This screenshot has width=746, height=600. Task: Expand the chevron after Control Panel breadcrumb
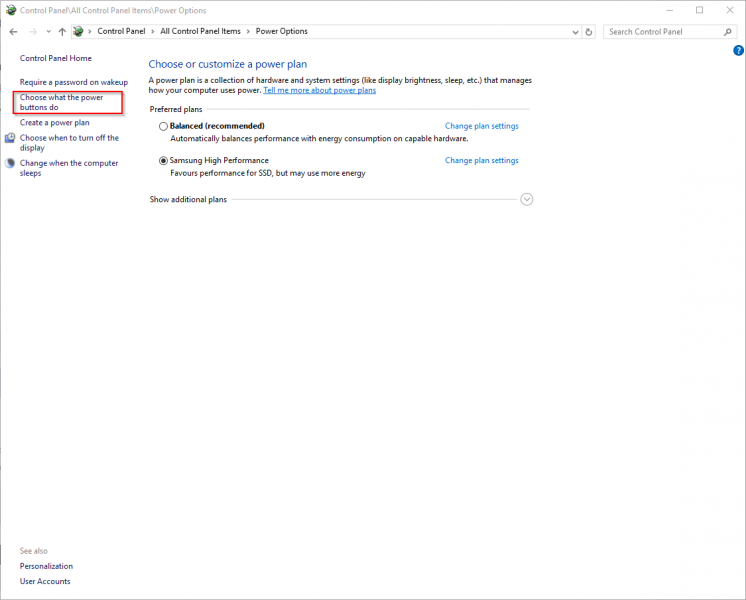[x=153, y=31]
